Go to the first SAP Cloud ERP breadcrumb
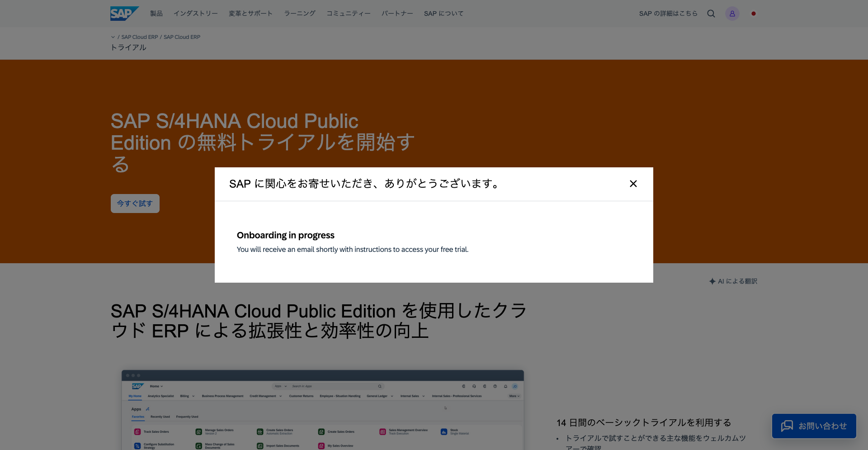Viewport: 868px width, 450px height. [140, 37]
